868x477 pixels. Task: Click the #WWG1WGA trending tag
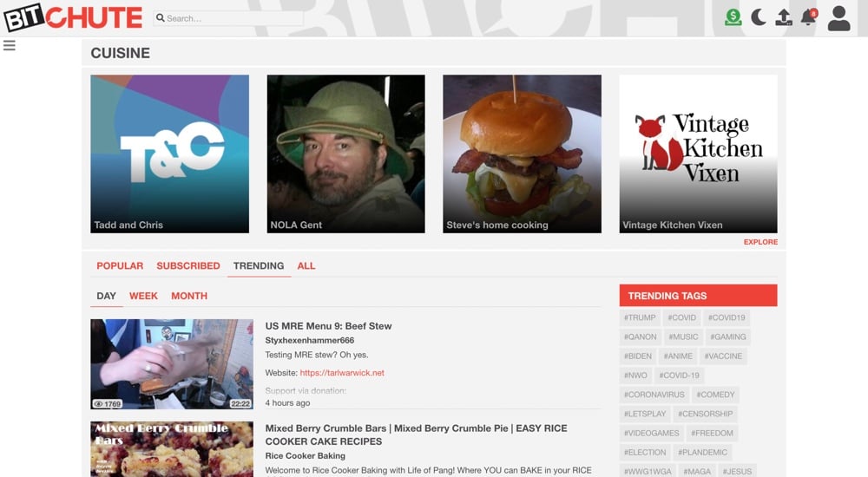(x=648, y=472)
